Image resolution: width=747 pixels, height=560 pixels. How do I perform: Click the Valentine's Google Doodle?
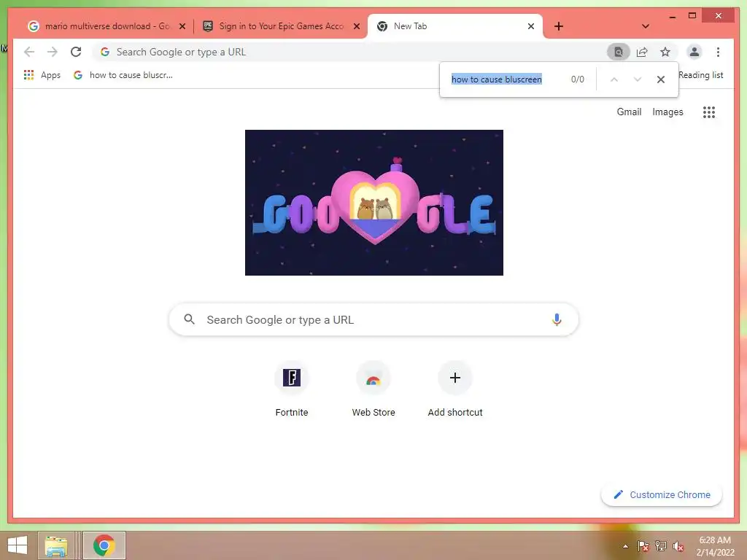coord(374,203)
